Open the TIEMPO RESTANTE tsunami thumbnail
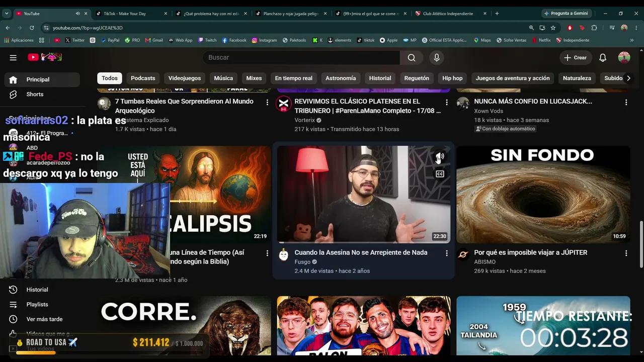Viewport: 644px width, 362px height. [x=543, y=326]
